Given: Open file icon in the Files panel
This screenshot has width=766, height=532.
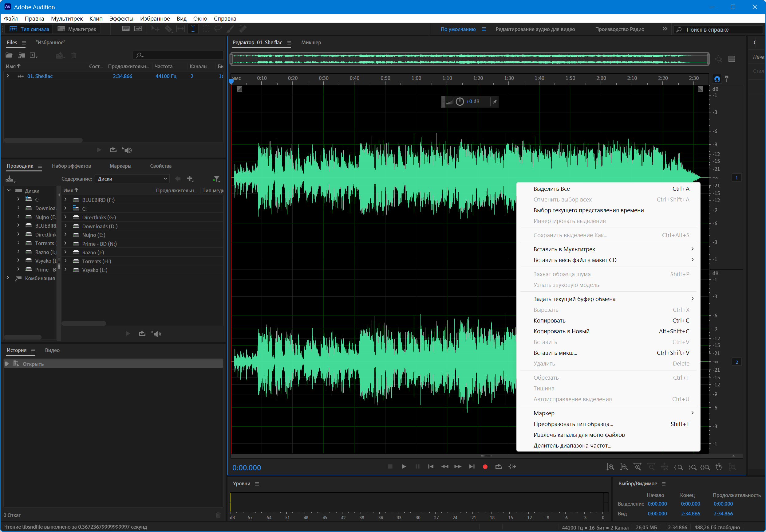Looking at the screenshot, I should 9,55.
